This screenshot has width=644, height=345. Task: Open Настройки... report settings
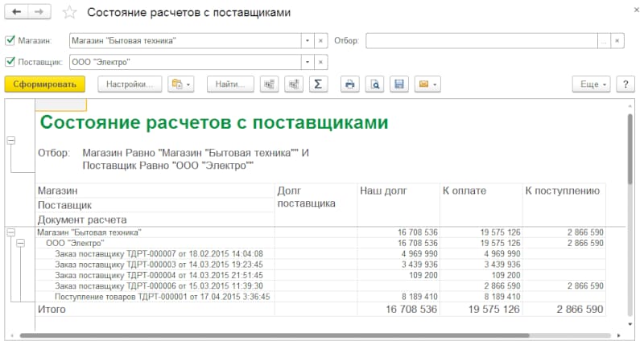[130, 84]
